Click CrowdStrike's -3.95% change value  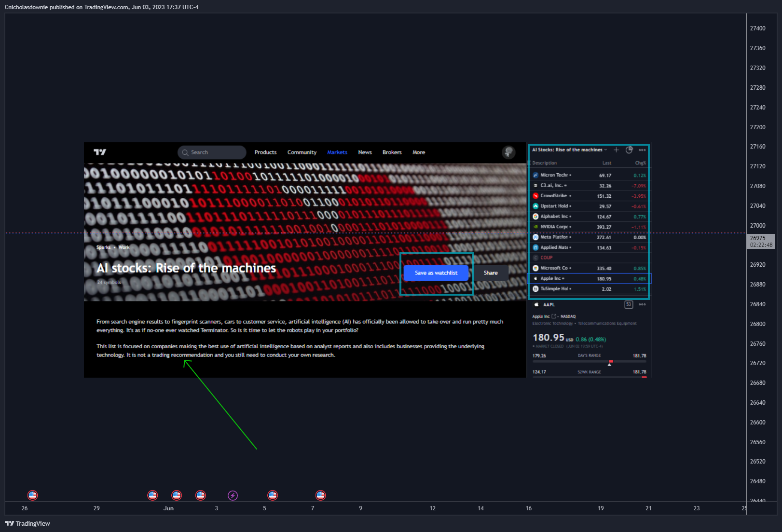[x=639, y=196]
